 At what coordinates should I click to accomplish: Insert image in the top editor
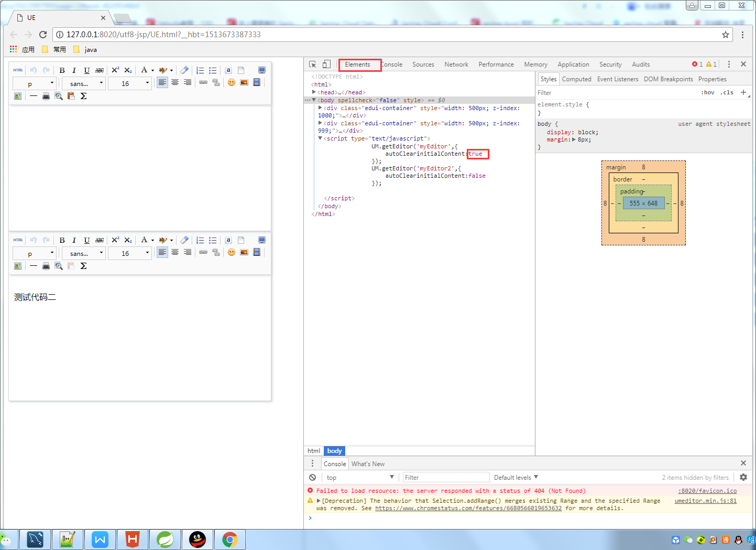pyautogui.click(x=244, y=83)
